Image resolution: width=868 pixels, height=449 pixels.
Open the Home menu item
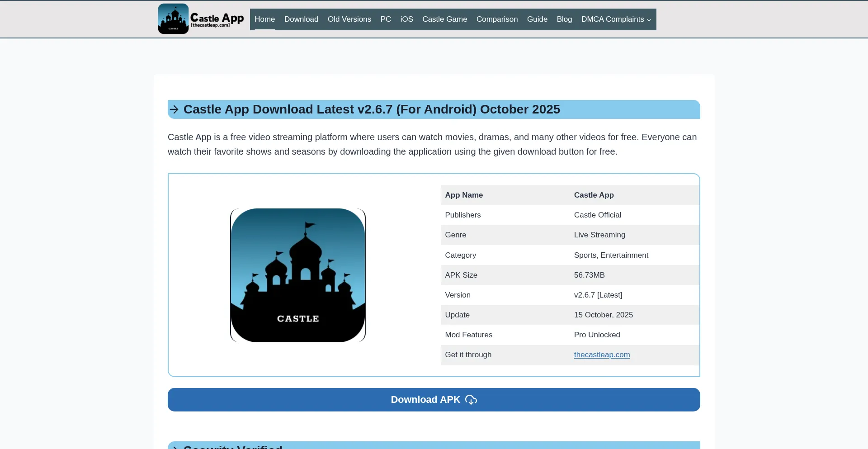[264, 19]
